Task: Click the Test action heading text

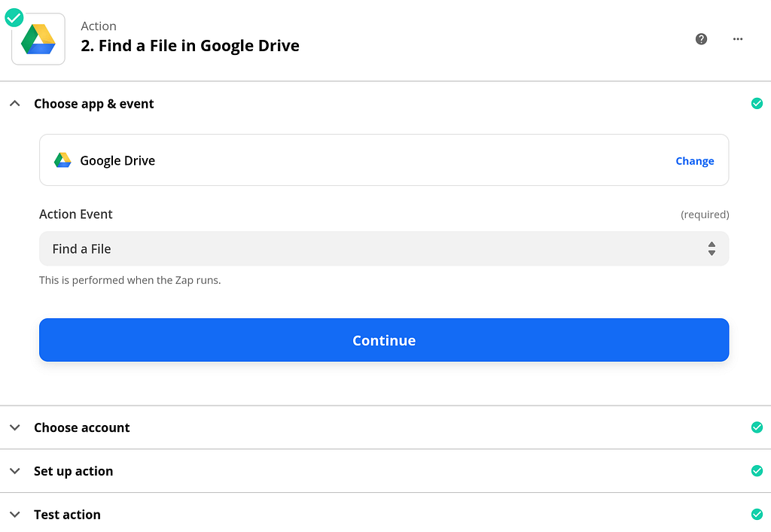Action: (67, 514)
